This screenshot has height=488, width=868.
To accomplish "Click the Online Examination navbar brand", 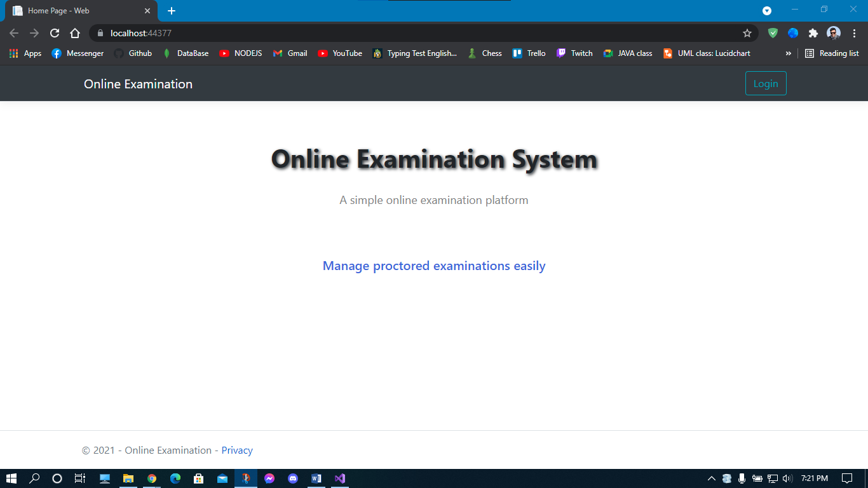I will (138, 85).
